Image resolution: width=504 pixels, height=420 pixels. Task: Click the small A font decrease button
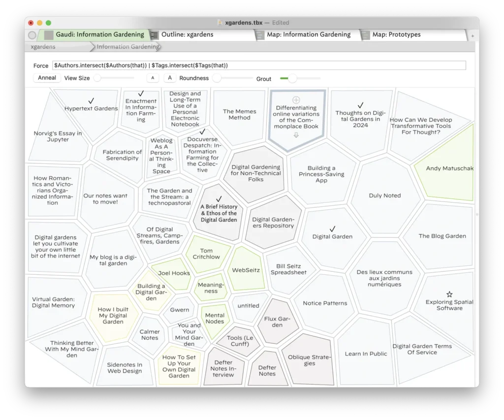tap(153, 78)
